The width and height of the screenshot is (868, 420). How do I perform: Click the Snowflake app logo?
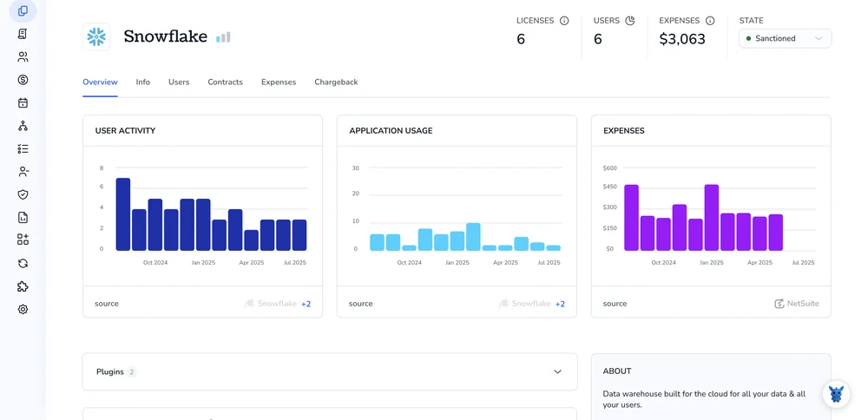coord(96,37)
